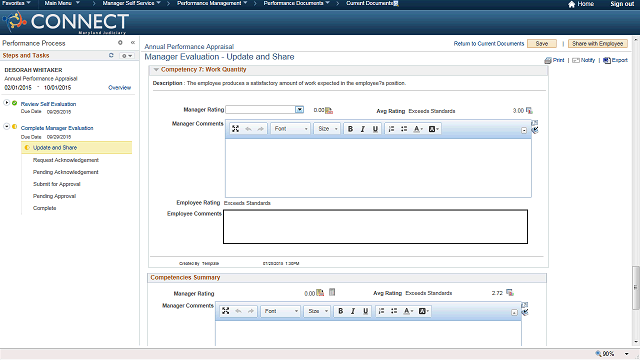Insert numbered list in Competencies Summary editor

(382, 311)
